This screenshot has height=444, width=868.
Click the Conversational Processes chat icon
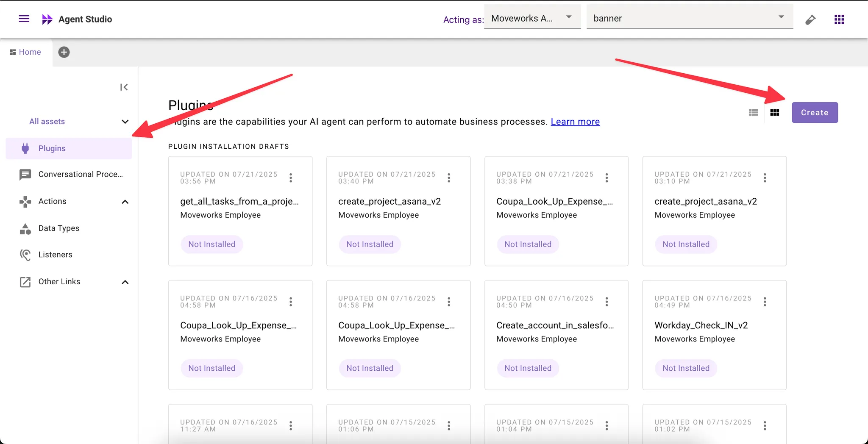pyautogui.click(x=25, y=175)
